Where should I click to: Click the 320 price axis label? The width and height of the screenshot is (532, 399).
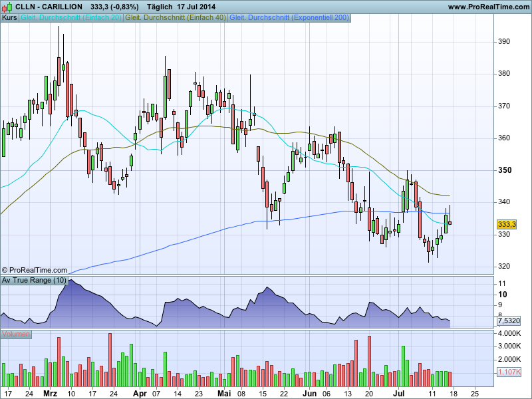[504, 267]
